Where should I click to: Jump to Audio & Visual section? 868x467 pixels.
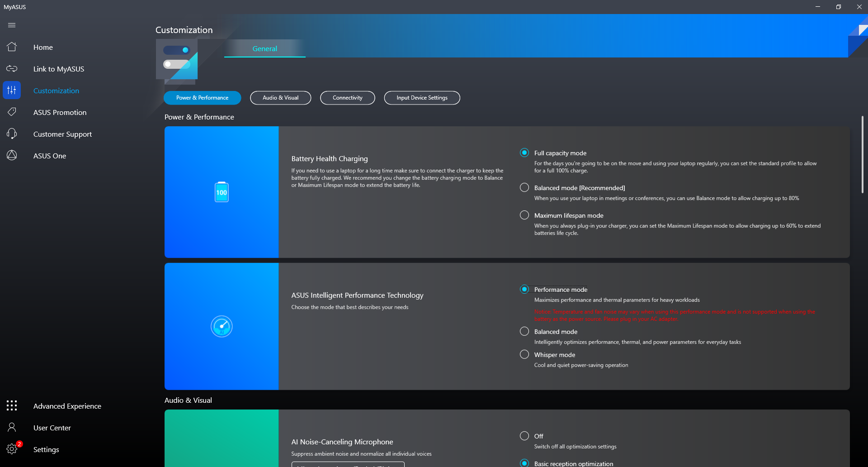pyautogui.click(x=281, y=98)
